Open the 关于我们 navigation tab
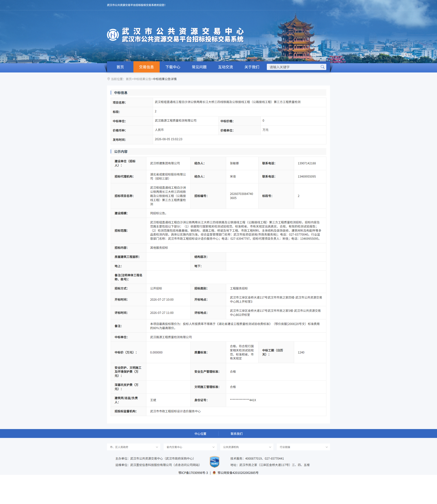 pyautogui.click(x=252, y=67)
